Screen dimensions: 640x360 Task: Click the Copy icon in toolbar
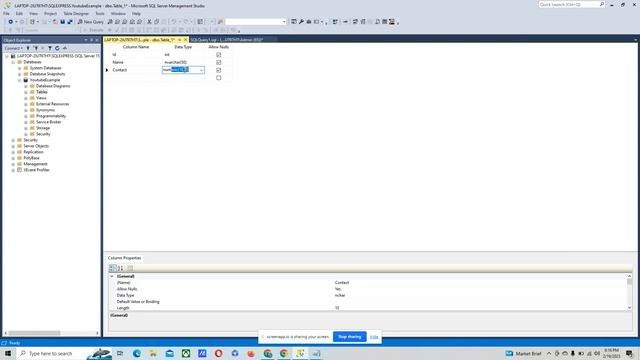(x=157, y=22)
